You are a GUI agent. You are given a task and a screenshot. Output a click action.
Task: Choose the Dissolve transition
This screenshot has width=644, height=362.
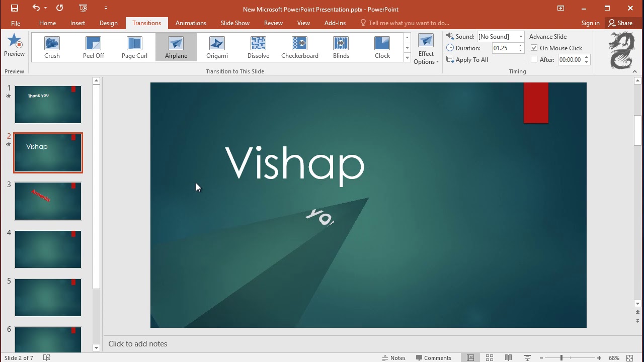[259, 48]
